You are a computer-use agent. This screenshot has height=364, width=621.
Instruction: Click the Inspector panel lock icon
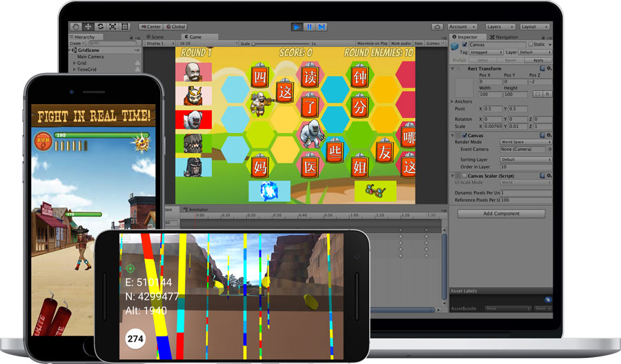tap(544, 37)
